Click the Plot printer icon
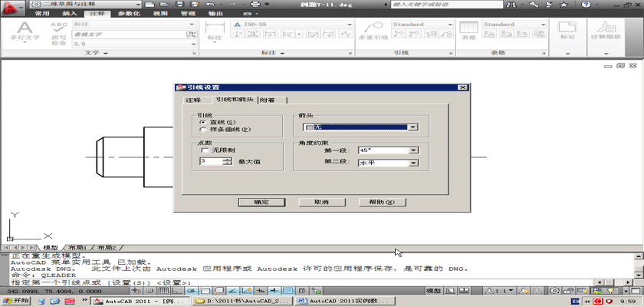 (255, 4)
